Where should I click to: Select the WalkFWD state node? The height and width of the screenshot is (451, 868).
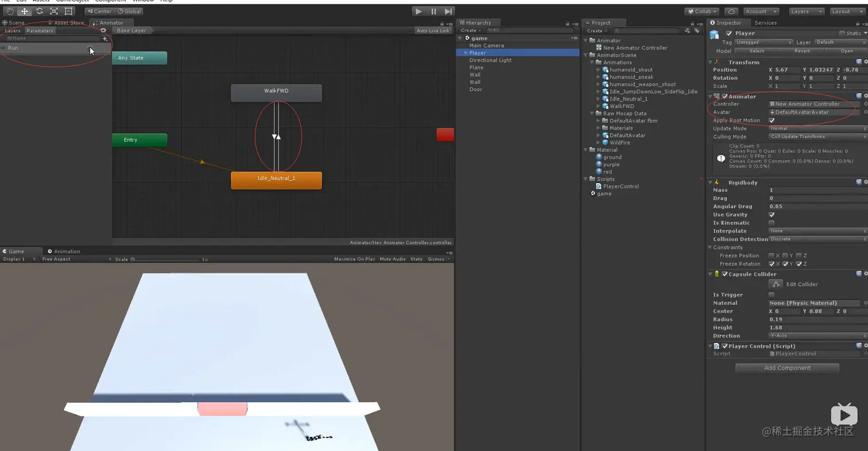click(276, 93)
